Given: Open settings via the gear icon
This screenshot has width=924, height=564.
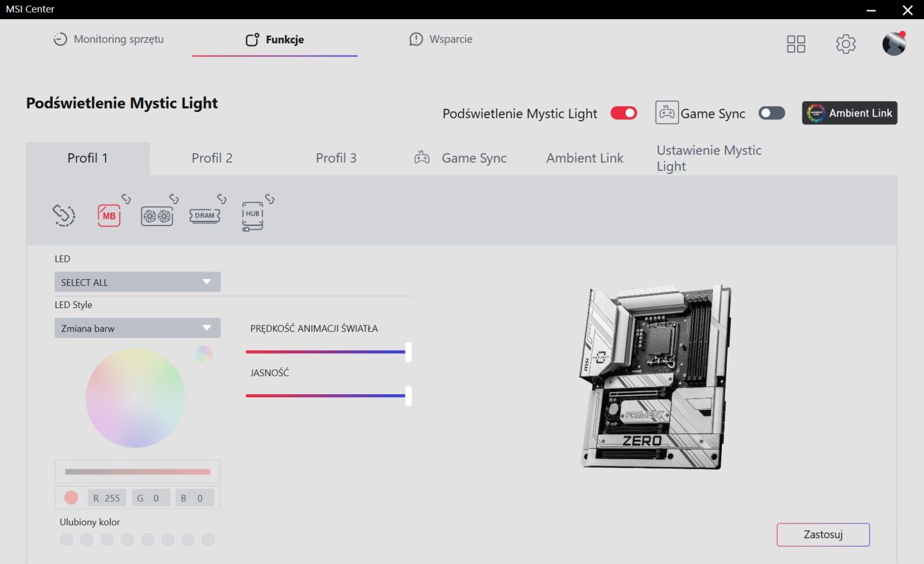Looking at the screenshot, I should (x=845, y=44).
